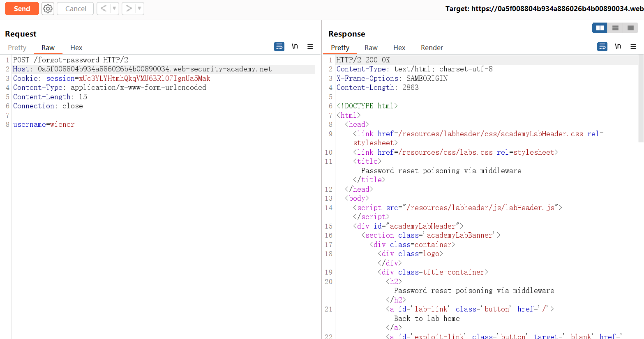
Task: Click the h2 text Password reset poisoning via middleware
Action: click(474, 291)
